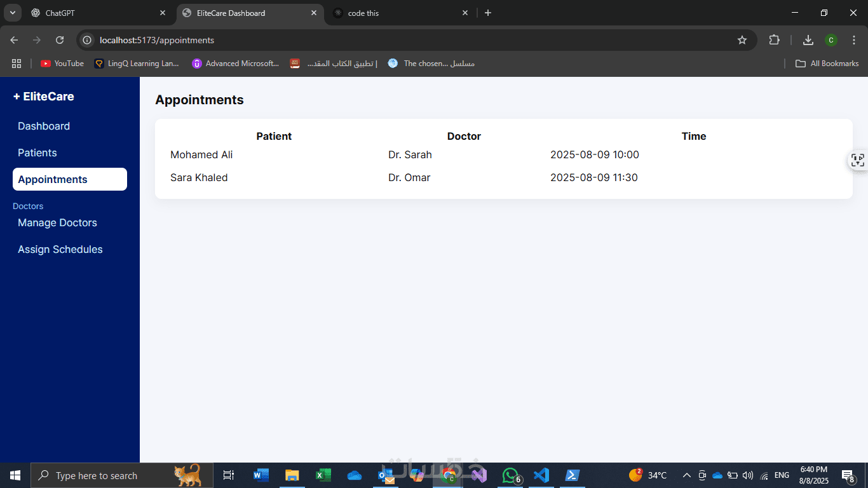Image resolution: width=868 pixels, height=488 pixels.
Task: View site information icon in address bar
Action: 88,40
